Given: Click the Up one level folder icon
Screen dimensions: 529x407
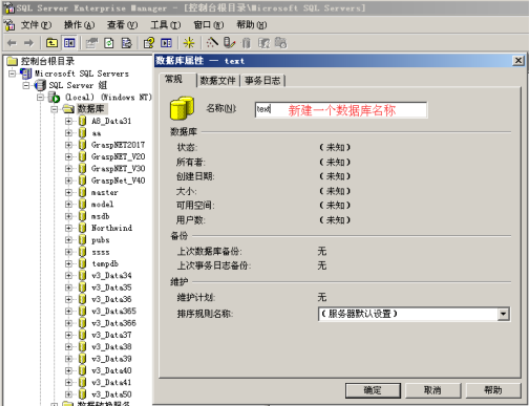Looking at the screenshot, I should click(x=52, y=43).
